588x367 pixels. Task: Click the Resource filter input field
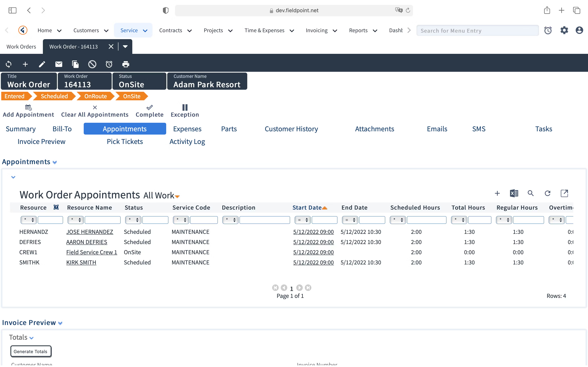(50, 219)
